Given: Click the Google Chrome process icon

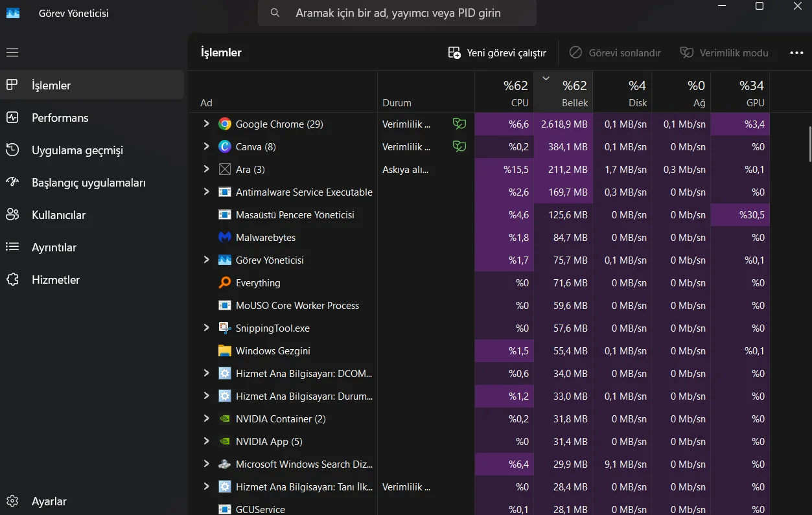Looking at the screenshot, I should [x=225, y=124].
